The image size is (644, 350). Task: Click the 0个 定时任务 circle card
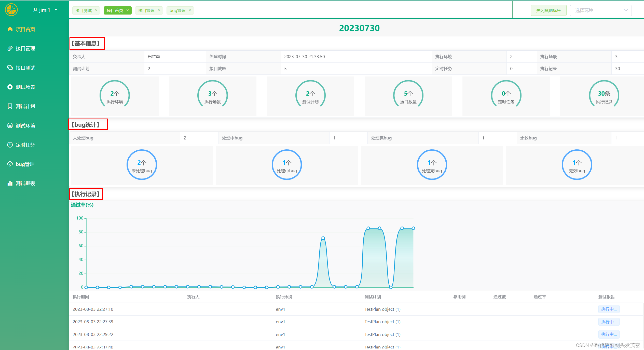[506, 96]
